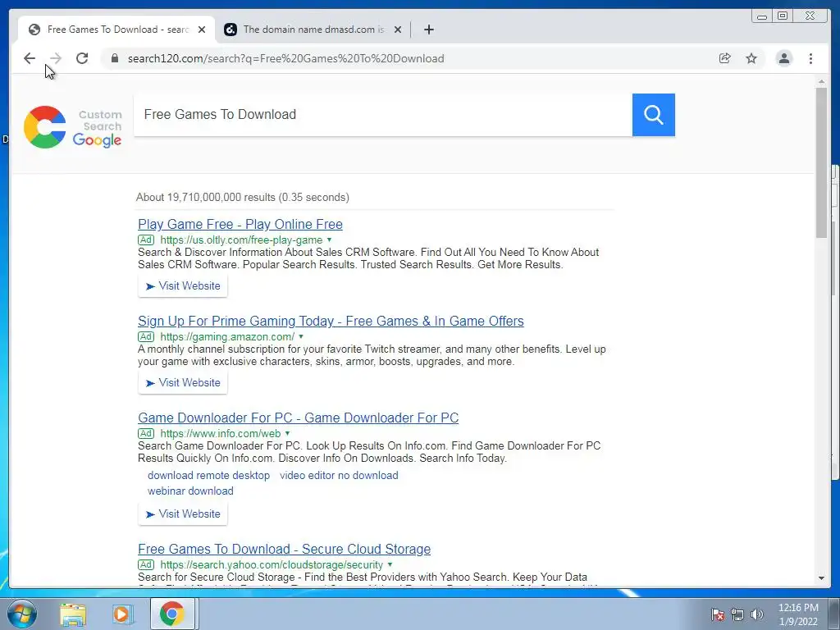Viewport: 840px width, 630px height.
Task: Switch to the dmasd.com domain tab
Action: coord(313,30)
